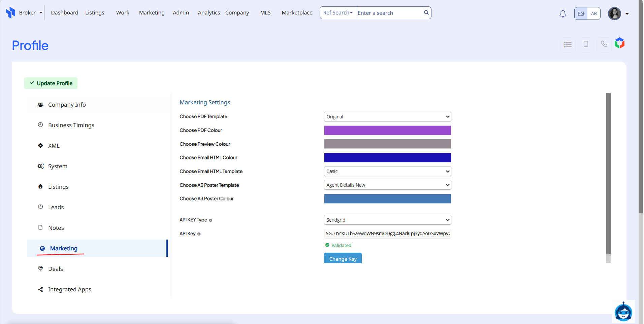Pick the purple PDF Colour swatch
The width and height of the screenshot is (644, 324).
tap(387, 131)
